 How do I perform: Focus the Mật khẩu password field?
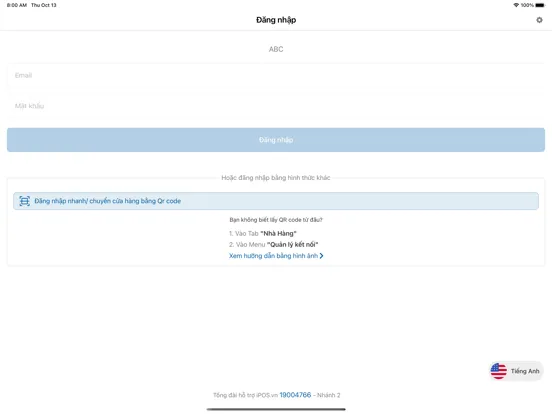point(276,106)
